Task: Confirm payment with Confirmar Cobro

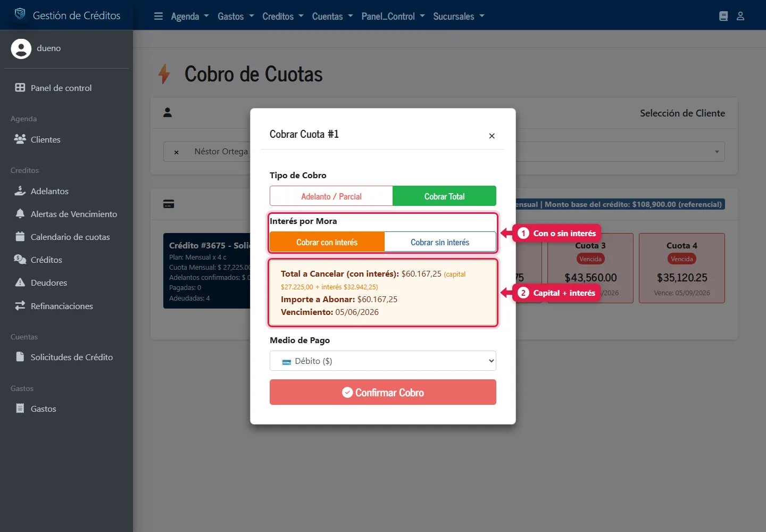Action: 383,392
